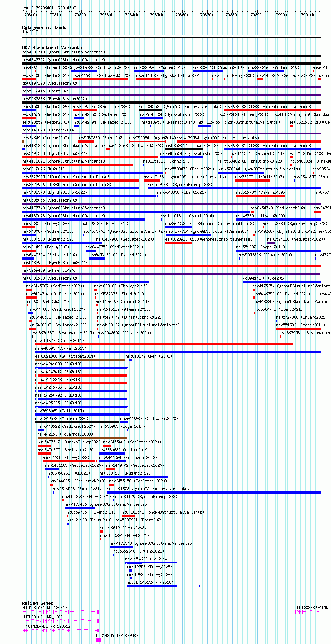Open gene NUTM2B-AS1|NR_120611
This screenshot has width=331, height=644.
click(45, 617)
